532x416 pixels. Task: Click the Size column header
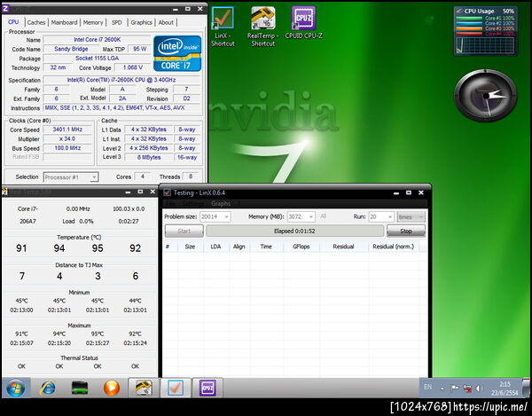coord(191,247)
